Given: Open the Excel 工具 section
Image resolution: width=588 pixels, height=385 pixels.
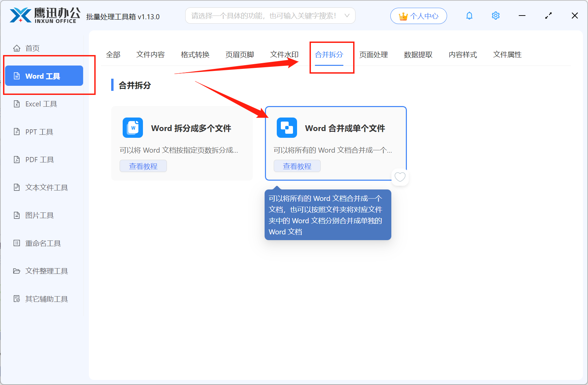Looking at the screenshot, I should 41,104.
